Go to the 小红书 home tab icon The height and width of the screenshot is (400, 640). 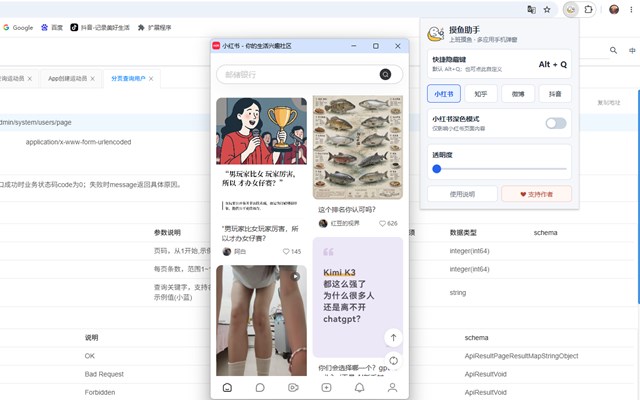(x=227, y=387)
